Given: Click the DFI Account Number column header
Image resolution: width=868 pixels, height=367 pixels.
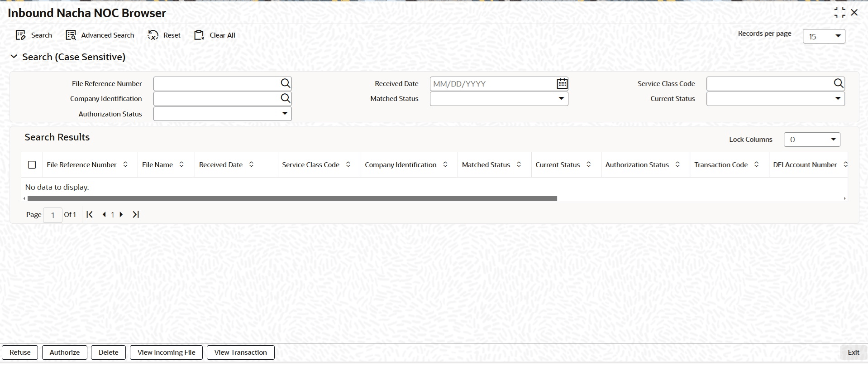Looking at the screenshot, I should 805,164.
